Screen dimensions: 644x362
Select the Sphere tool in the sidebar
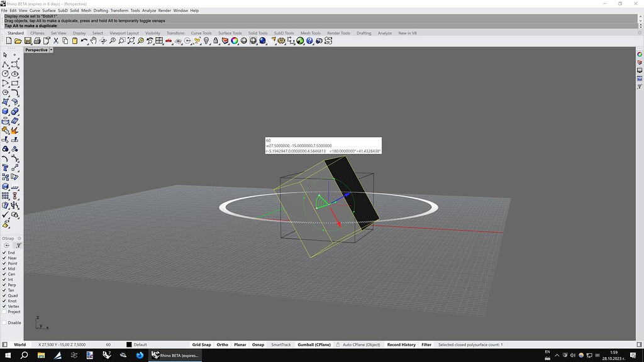pyautogui.click(x=14, y=111)
